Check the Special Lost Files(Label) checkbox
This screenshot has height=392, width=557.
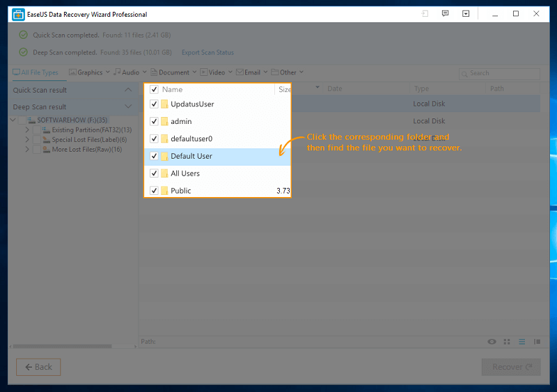[37, 140]
